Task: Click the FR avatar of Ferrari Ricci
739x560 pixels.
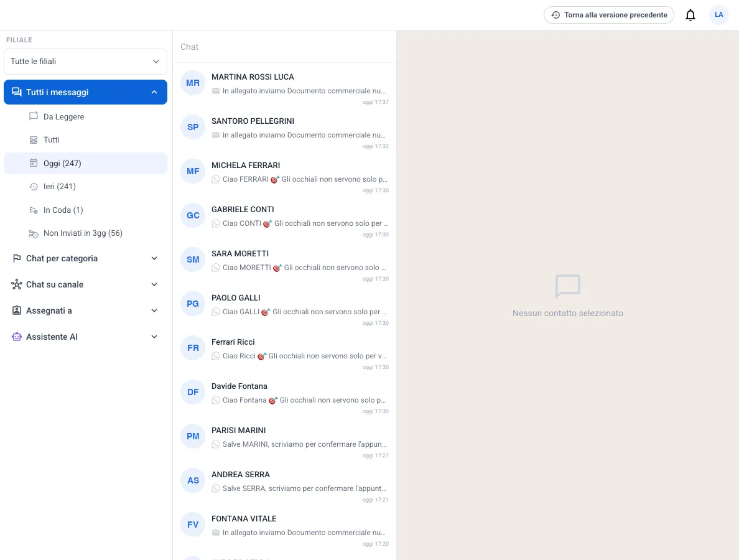Action: click(x=193, y=348)
